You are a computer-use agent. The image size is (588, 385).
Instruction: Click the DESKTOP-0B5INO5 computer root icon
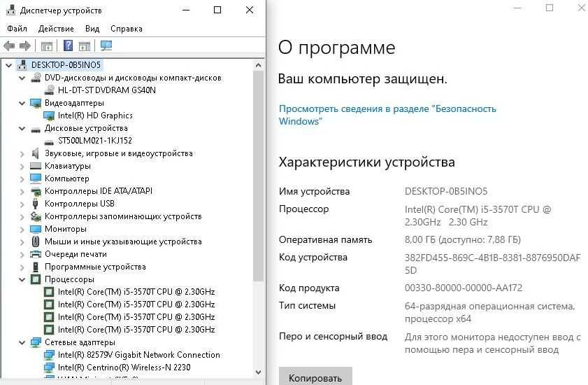click(22, 64)
